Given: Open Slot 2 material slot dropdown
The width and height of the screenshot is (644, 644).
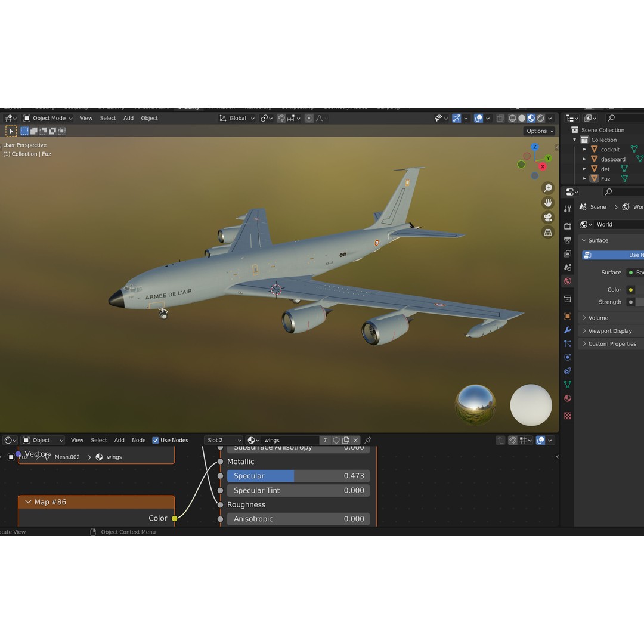Looking at the screenshot, I should point(224,440).
